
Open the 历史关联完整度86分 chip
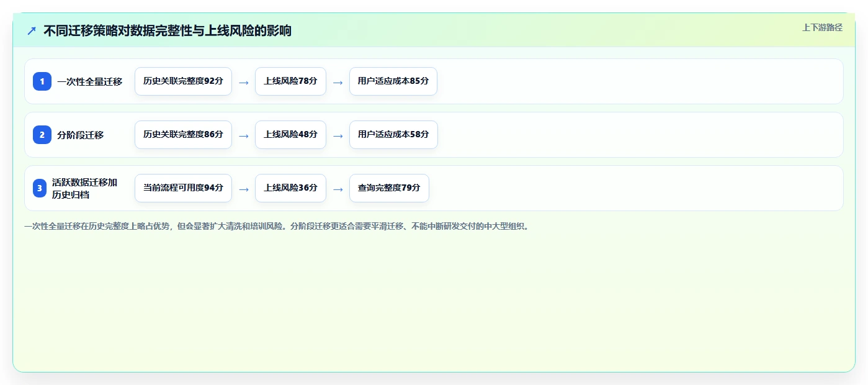coord(183,135)
